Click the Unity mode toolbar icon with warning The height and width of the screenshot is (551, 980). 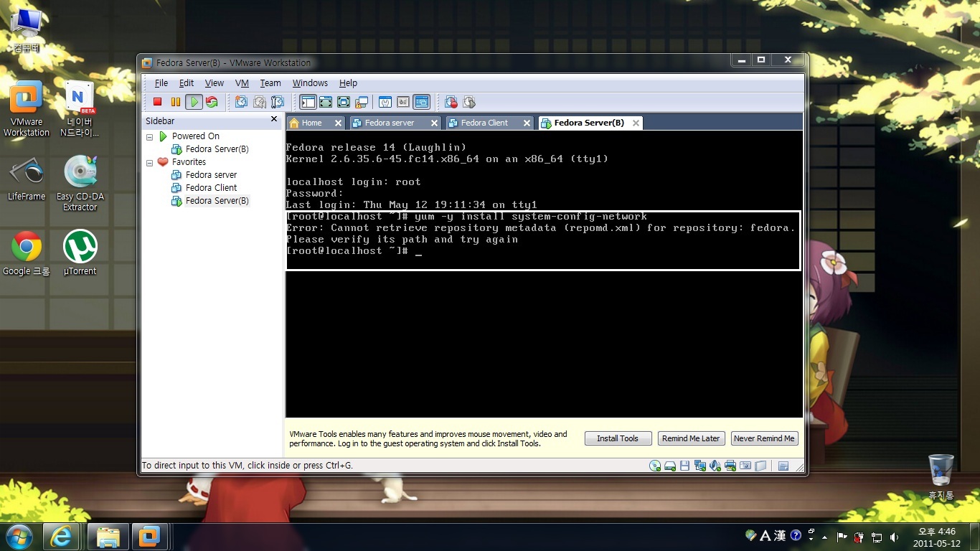click(362, 102)
